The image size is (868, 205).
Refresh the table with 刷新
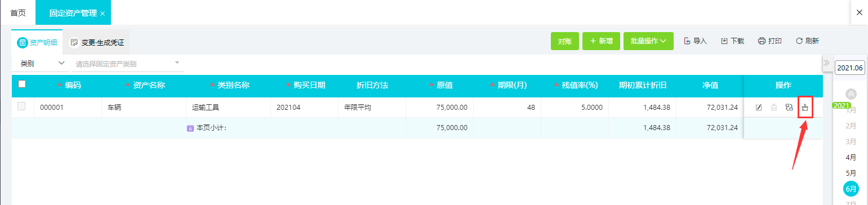[x=807, y=41]
